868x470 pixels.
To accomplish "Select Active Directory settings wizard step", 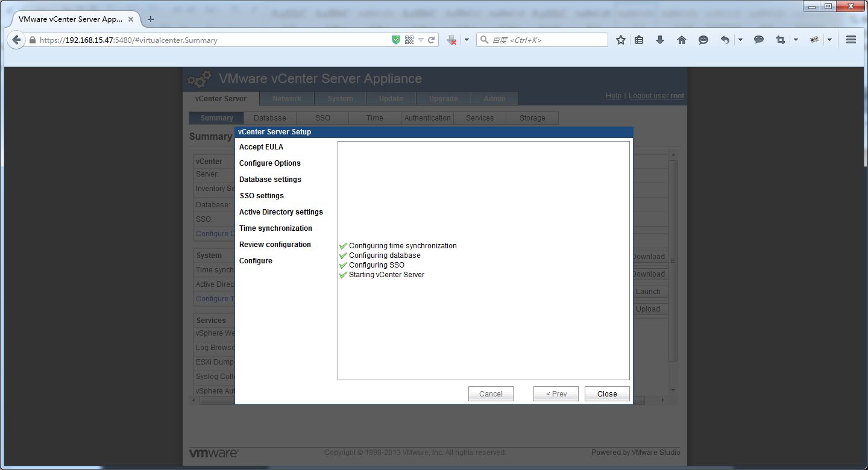I will coord(281,212).
